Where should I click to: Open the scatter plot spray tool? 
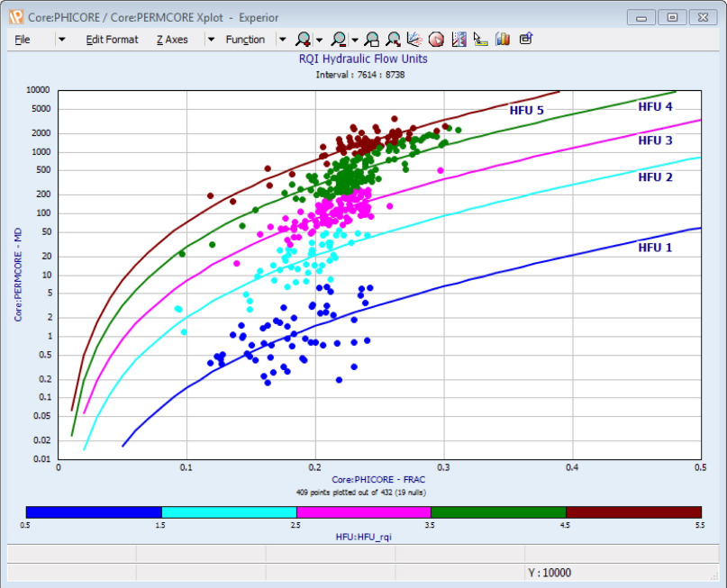[x=413, y=39]
